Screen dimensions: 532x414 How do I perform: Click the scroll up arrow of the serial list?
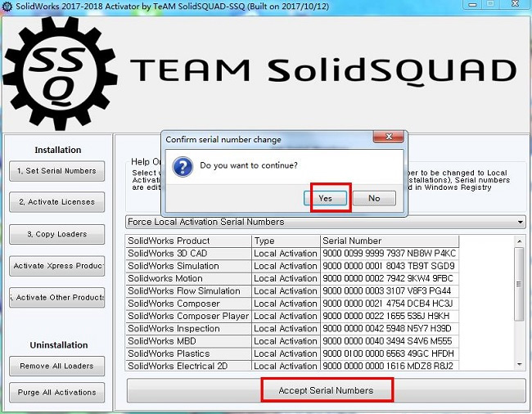tap(519, 241)
